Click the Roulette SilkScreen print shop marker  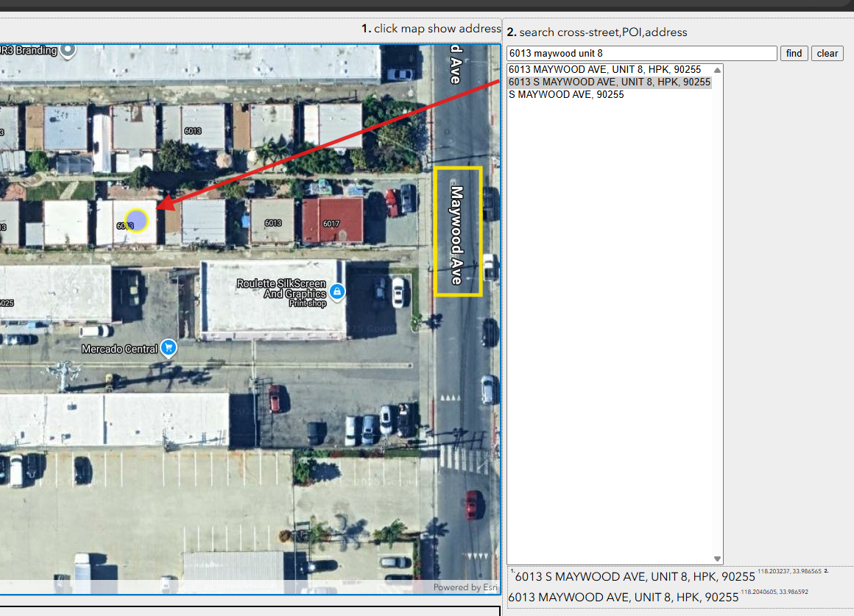coord(337,292)
